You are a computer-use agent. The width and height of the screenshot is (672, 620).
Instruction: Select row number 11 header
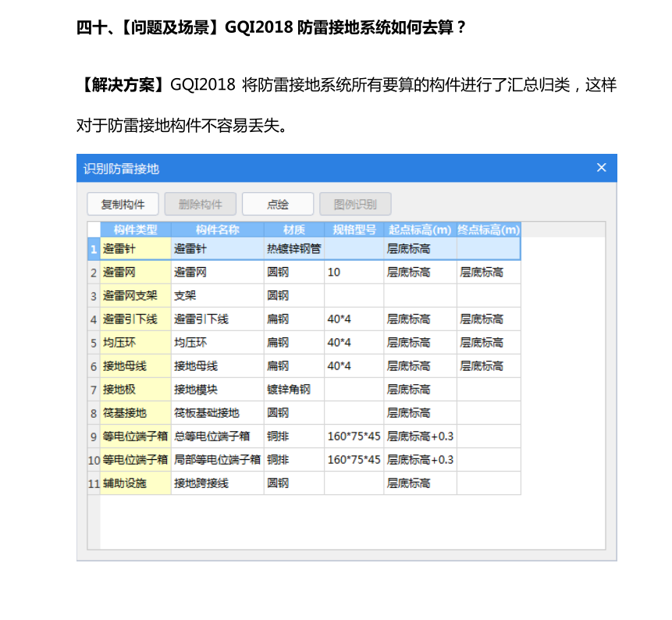pyautogui.click(x=94, y=483)
